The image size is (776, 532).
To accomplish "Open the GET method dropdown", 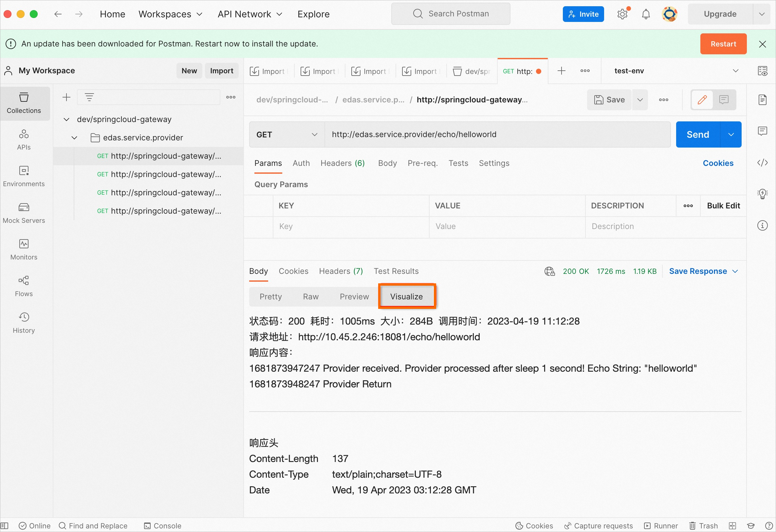I will pos(287,134).
